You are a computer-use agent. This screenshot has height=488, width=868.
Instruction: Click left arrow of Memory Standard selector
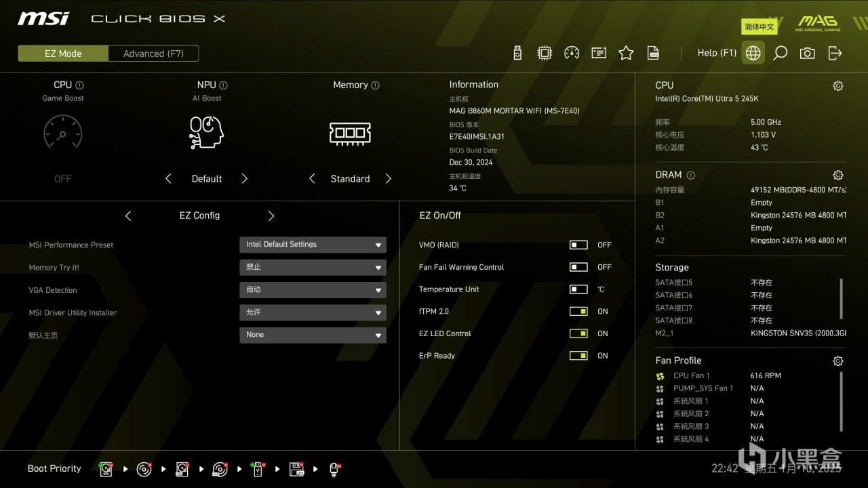(312, 179)
